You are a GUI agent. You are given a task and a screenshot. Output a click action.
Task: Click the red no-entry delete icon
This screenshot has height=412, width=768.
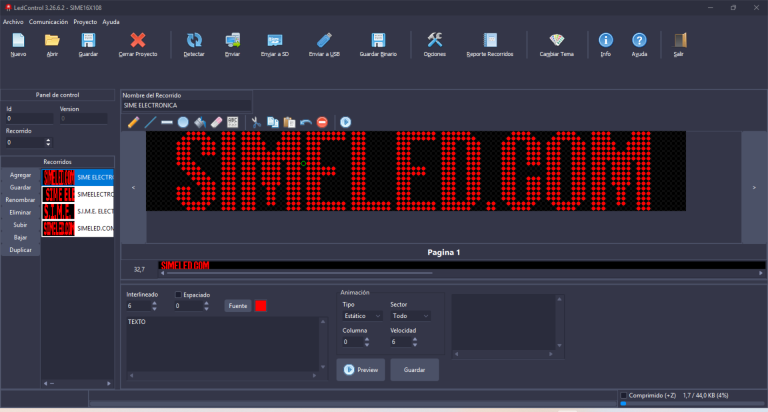[x=322, y=122]
